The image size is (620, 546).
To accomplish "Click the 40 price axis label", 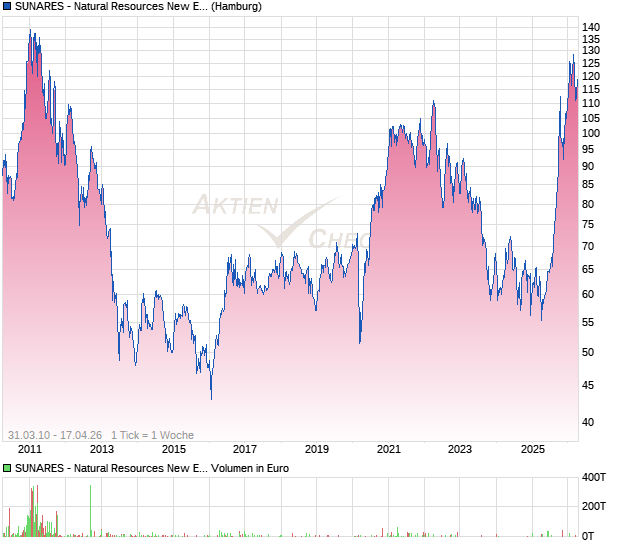I will pos(588,422).
